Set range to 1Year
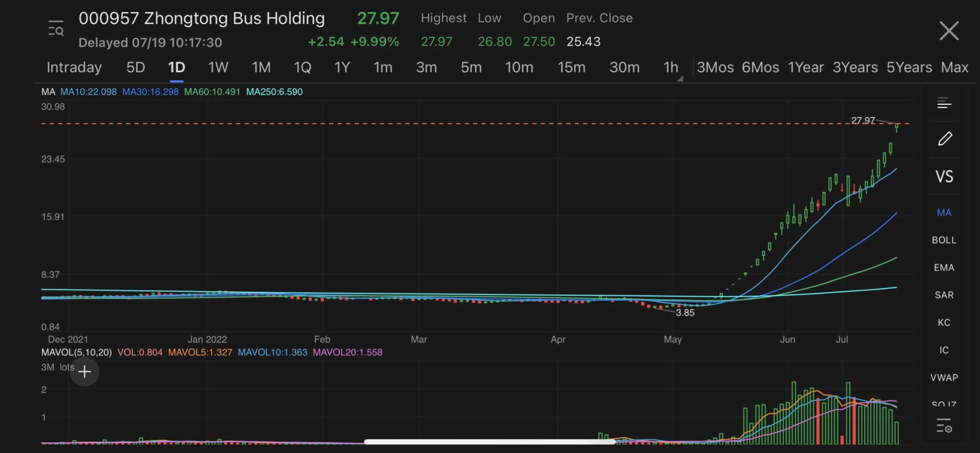Image resolution: width=980 pixels, height=453 pixels. (806, 67)
